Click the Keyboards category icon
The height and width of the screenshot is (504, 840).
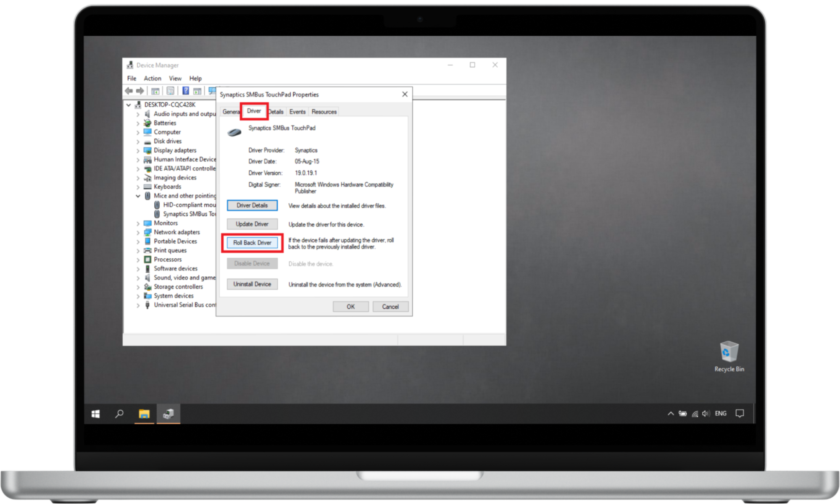(147, 186)
